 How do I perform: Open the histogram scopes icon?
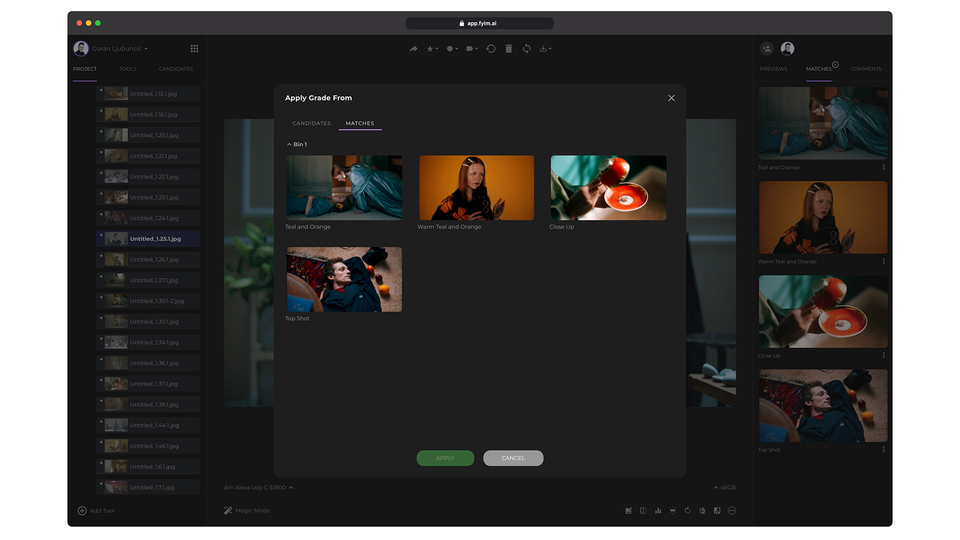pos(658,511)
